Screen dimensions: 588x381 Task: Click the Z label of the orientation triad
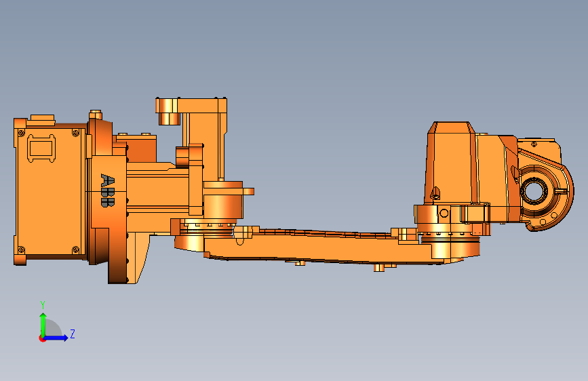pyautogui.click(x=73, y=334)
